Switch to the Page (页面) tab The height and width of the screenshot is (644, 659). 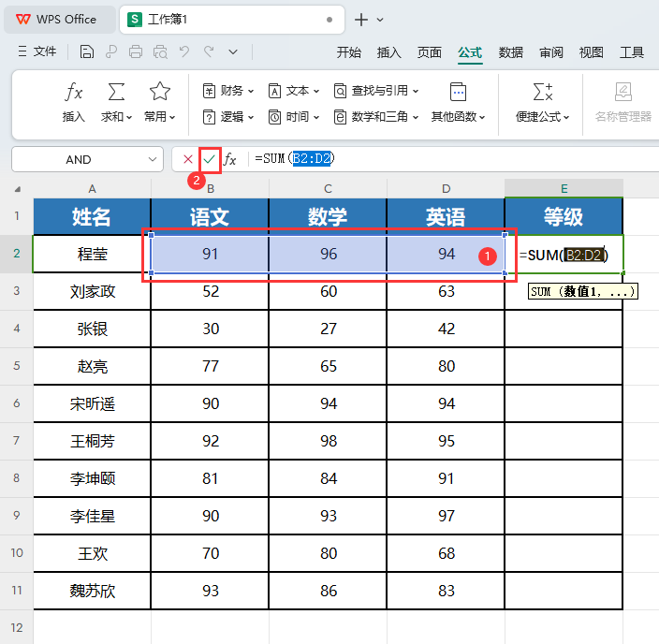pos(429,52)
